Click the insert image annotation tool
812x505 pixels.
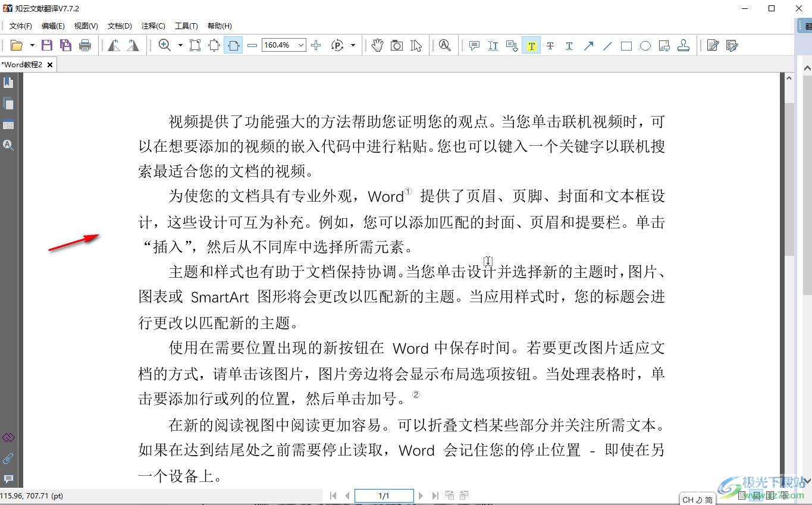pyautogui.click(x=664, y=45)
